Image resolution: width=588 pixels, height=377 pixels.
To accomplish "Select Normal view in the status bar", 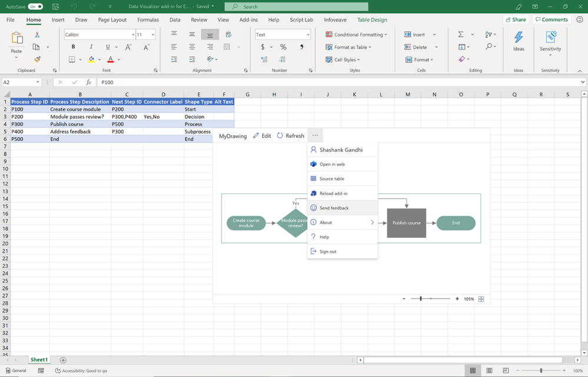I will [473, 371].
